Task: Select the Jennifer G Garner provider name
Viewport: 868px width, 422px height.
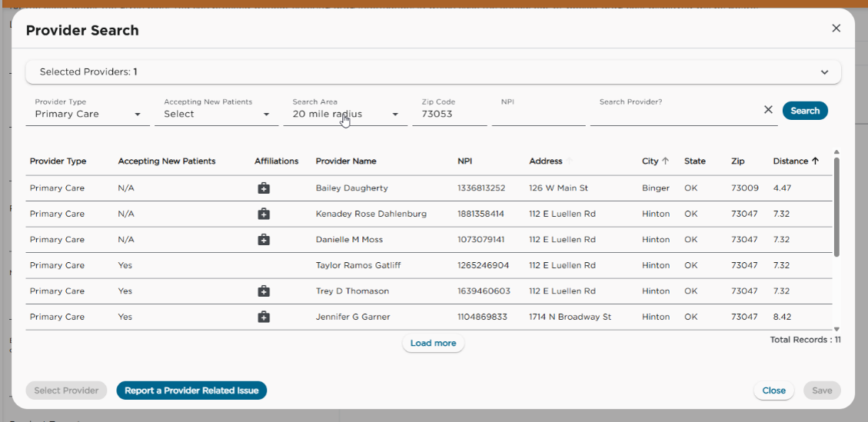Action: click(x=353, y=317)
